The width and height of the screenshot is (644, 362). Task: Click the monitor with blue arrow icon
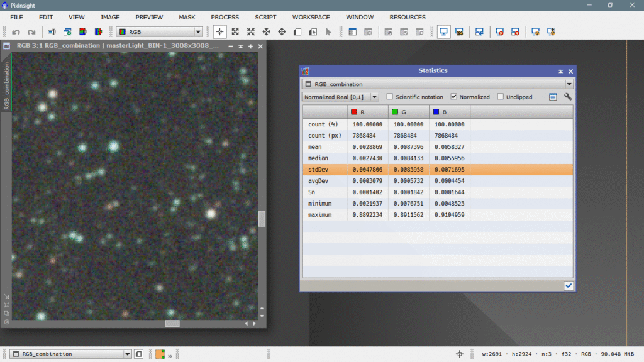[x=479, y=32]
